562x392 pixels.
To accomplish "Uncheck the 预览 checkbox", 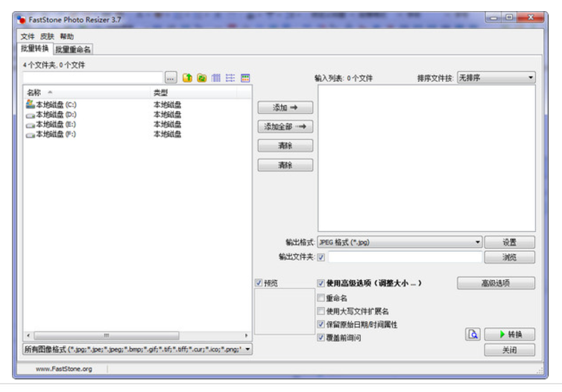I will click(259, 282).
